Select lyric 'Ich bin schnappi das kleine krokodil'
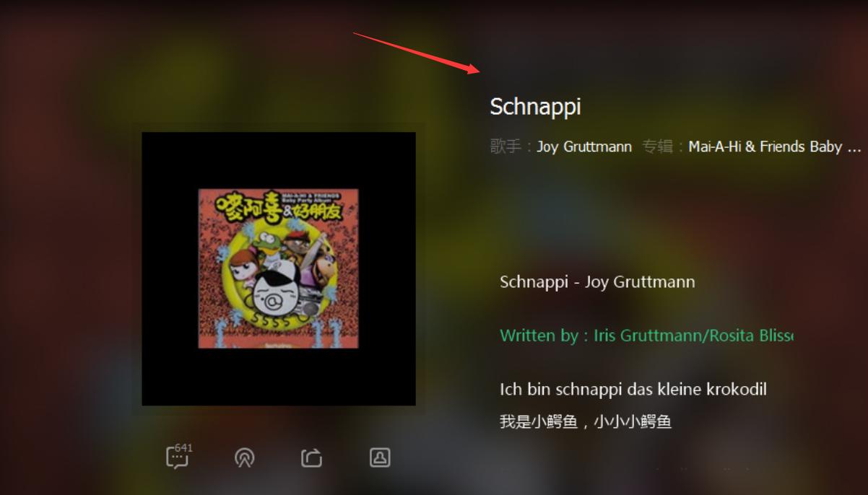 pos(633,390)
